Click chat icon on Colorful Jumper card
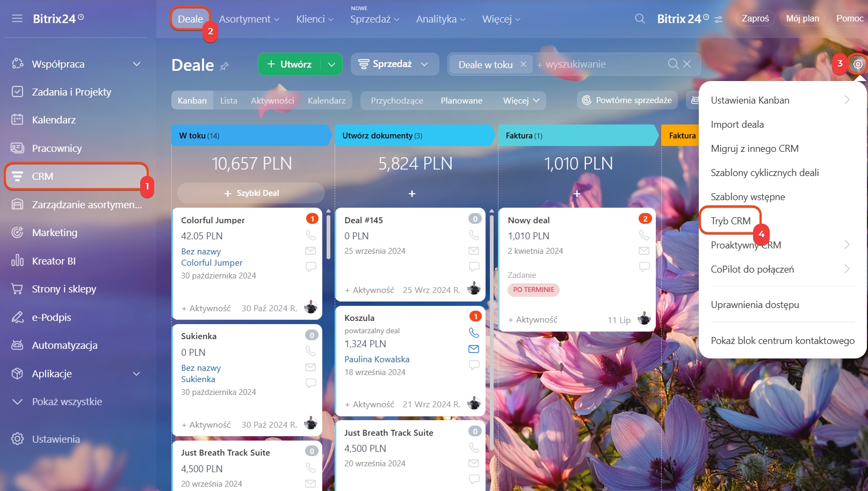The image size is (868, 491). point(310,267)
